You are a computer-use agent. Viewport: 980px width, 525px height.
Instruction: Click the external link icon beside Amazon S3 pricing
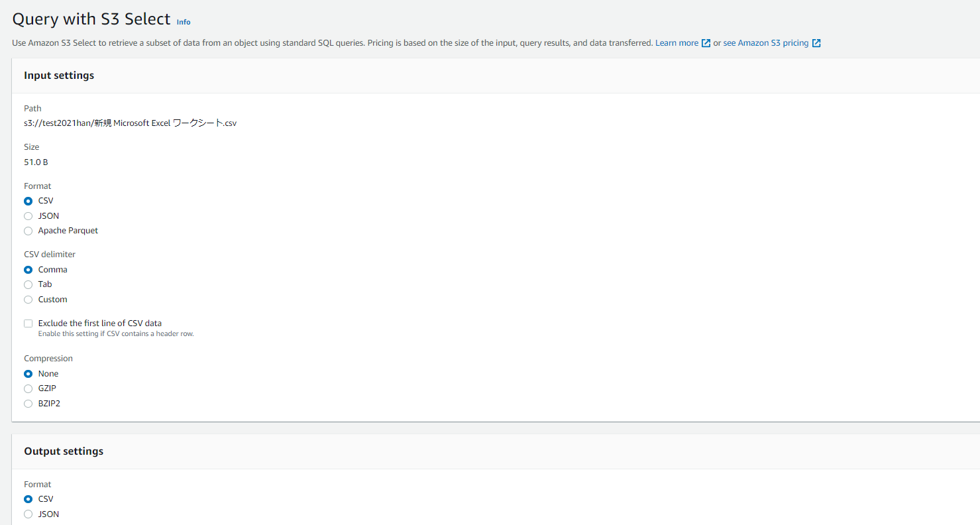pos(816,42)
